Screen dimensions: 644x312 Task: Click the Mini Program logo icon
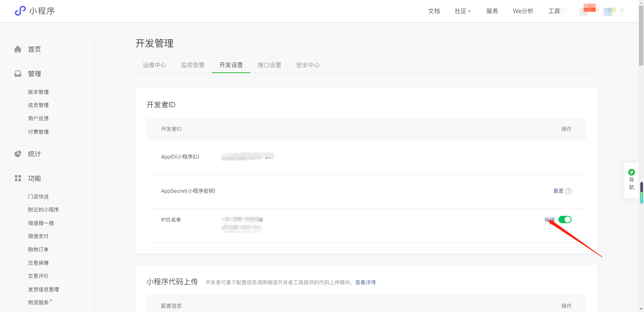pyautogui.click(x=20, y=11)
